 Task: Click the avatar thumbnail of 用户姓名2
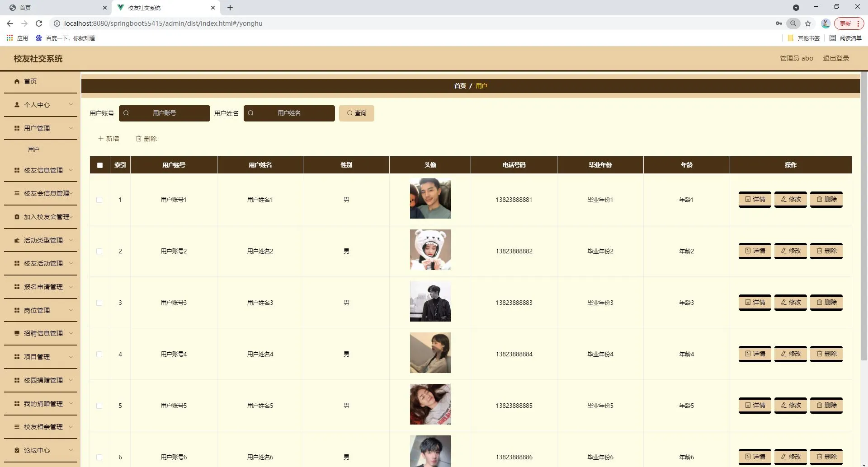click(x=430, y=250)
